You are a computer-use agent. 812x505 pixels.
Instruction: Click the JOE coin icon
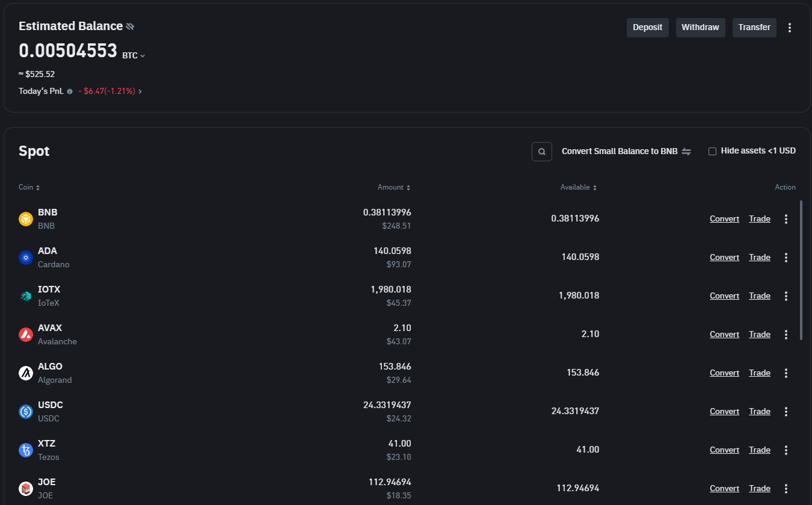click(x=26, y=489)
